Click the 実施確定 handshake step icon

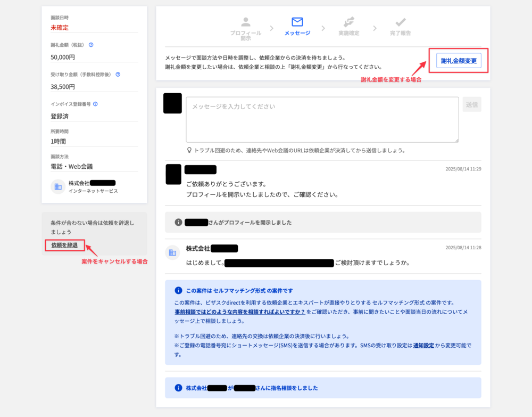[x=349, y=22]
